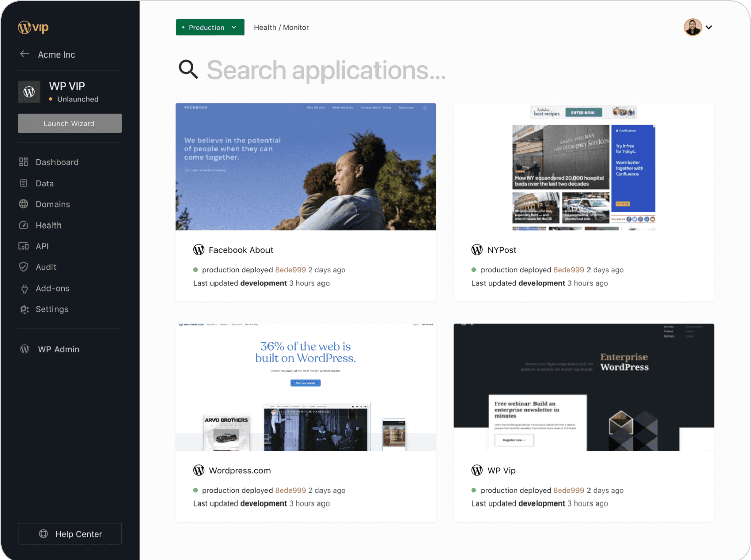Click the Wordpress.com application title
751x560 pixels.
[240, 470]
